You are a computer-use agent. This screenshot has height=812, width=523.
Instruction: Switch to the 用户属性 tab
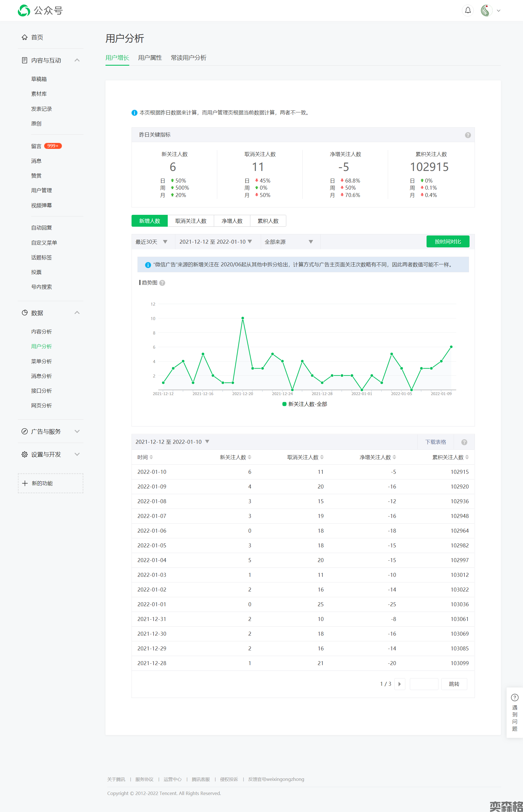(x=150, y=58)
